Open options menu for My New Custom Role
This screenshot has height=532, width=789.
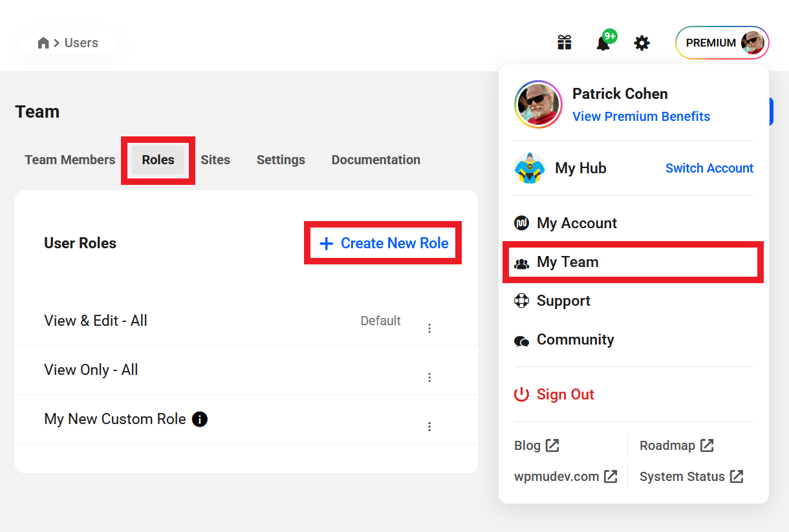(x=429, y=427)
